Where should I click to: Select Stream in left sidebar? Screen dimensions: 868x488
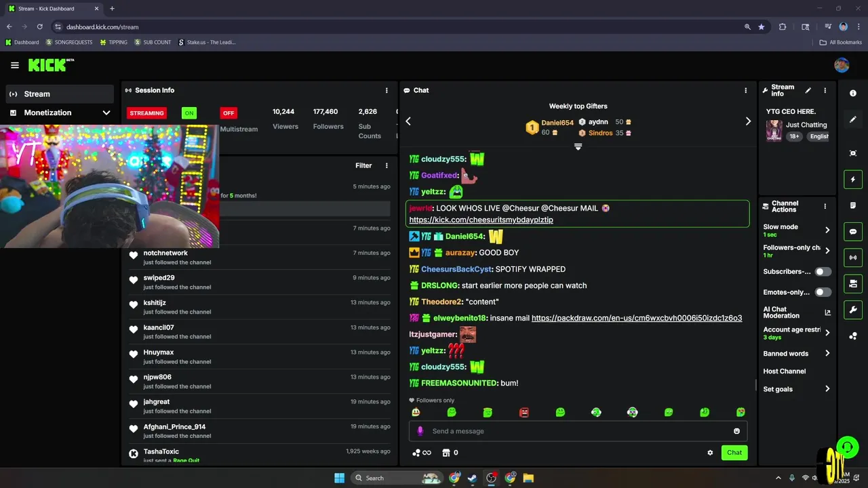(60, 94)
